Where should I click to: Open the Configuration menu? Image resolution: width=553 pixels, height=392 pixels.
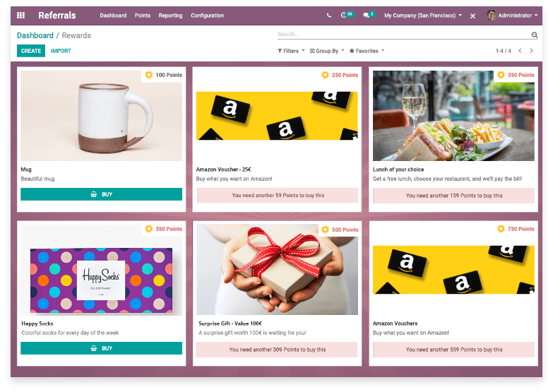(x=208, y=16)
